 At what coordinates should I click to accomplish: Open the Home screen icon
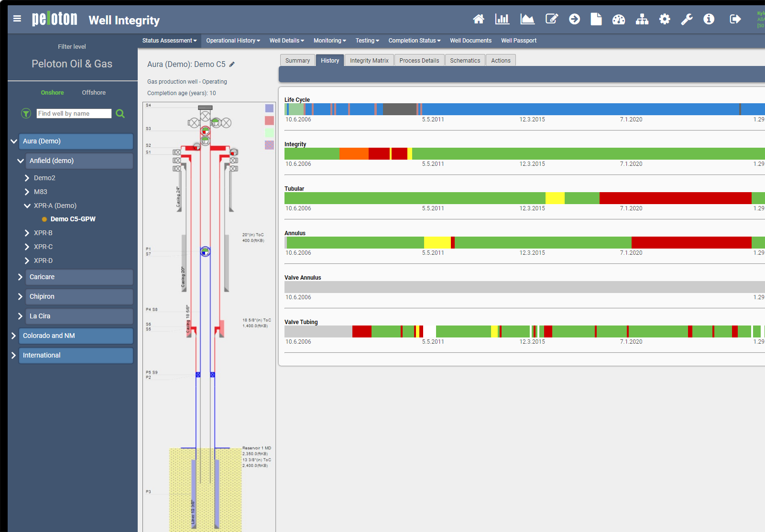[479, 19]
